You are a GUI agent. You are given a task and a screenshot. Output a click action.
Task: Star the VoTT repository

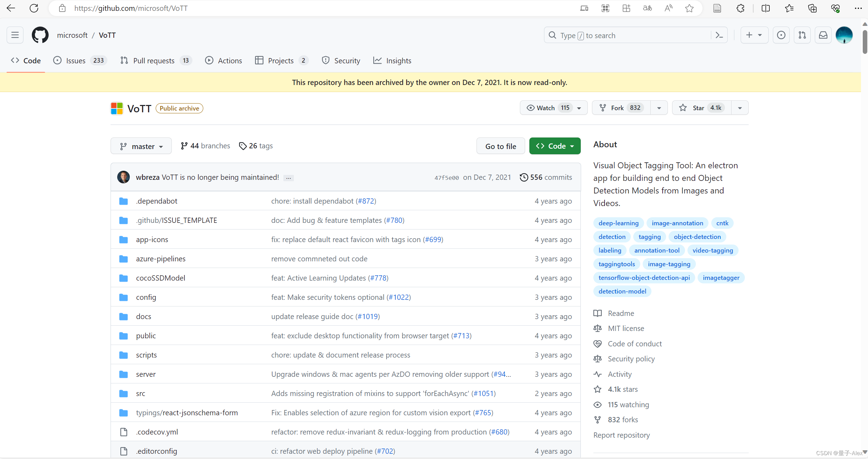coord(700,108)
